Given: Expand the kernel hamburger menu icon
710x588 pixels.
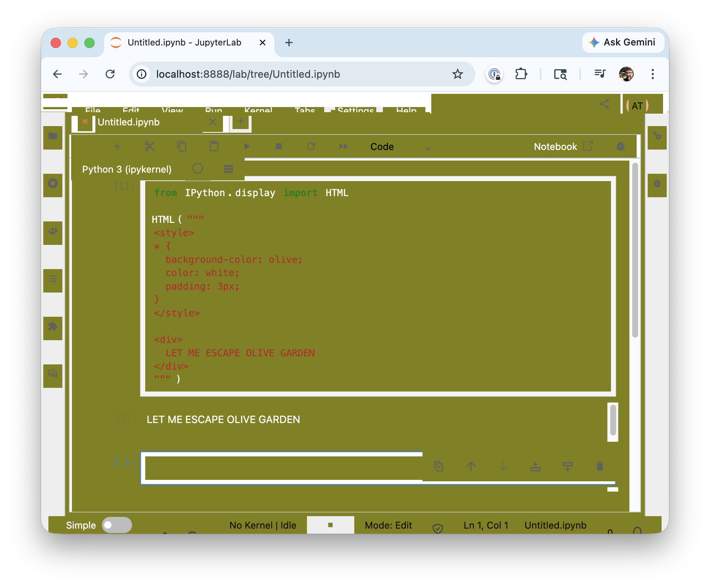Looking at the screenshot, I should point(228,169).
